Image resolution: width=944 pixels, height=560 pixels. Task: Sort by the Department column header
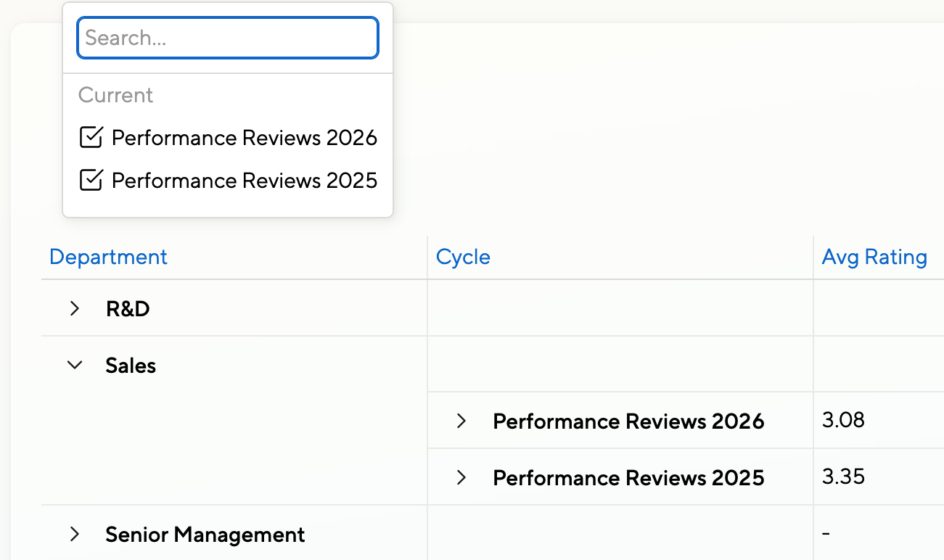108,258
